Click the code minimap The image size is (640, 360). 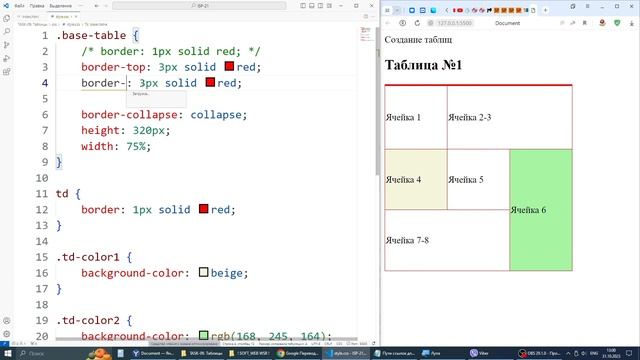[366, 34]
